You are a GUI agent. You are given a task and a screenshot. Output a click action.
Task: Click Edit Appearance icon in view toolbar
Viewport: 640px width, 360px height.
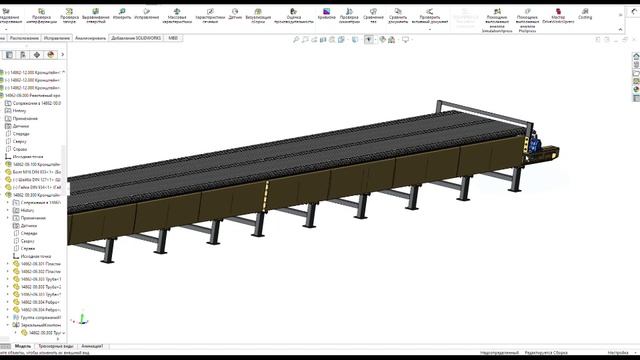(382, 40)
